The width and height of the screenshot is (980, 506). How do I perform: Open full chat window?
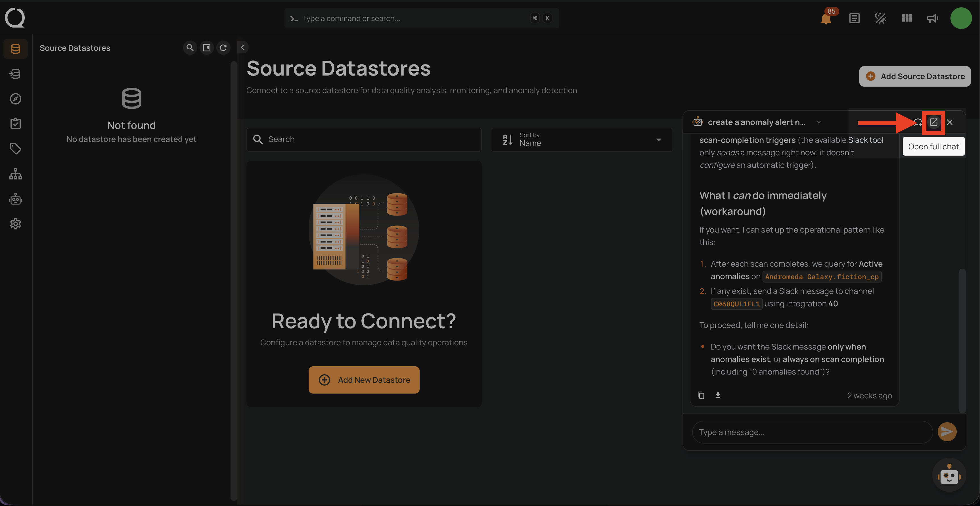[x=934, y=122]
